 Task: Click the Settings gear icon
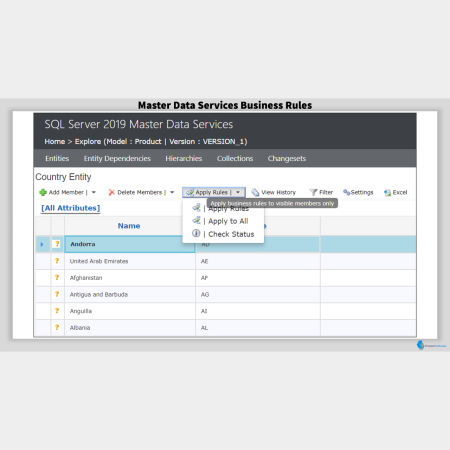pyautogui.click(x=346, y=192)
